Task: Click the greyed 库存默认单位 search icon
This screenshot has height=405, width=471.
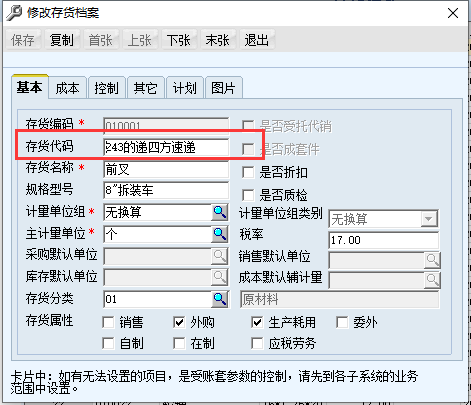Action: point(220,277)
